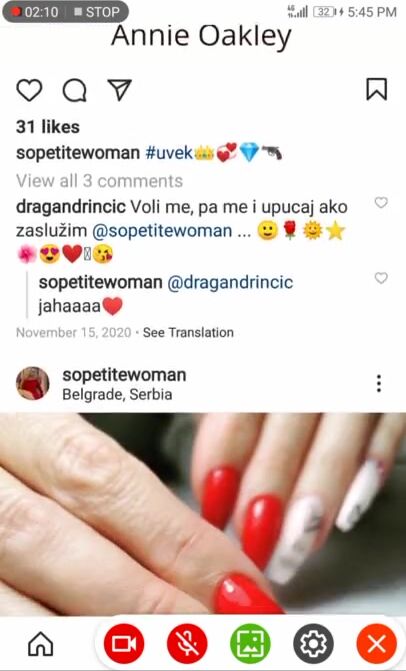The width and height of the screenshot is (406, 671).
Task: Go to the Instagram home tab
Action: [x=41, y=644]
